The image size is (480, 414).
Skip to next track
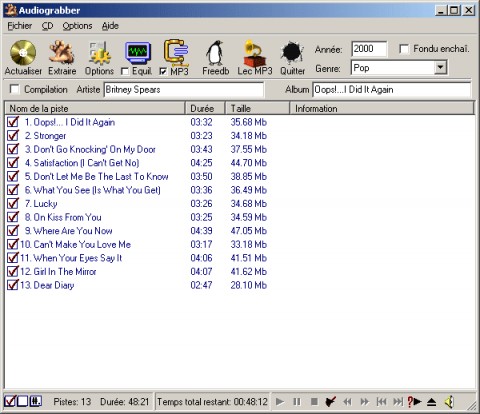(x=398, y=402)
